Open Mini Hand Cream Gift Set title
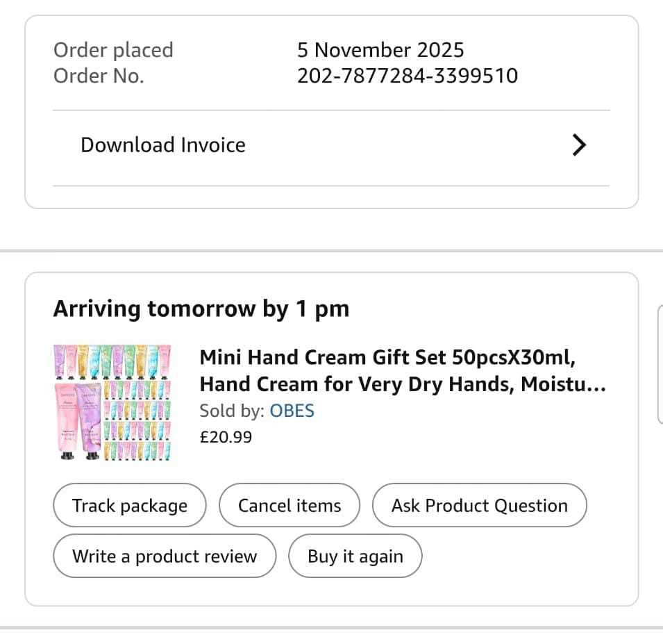 403,370
